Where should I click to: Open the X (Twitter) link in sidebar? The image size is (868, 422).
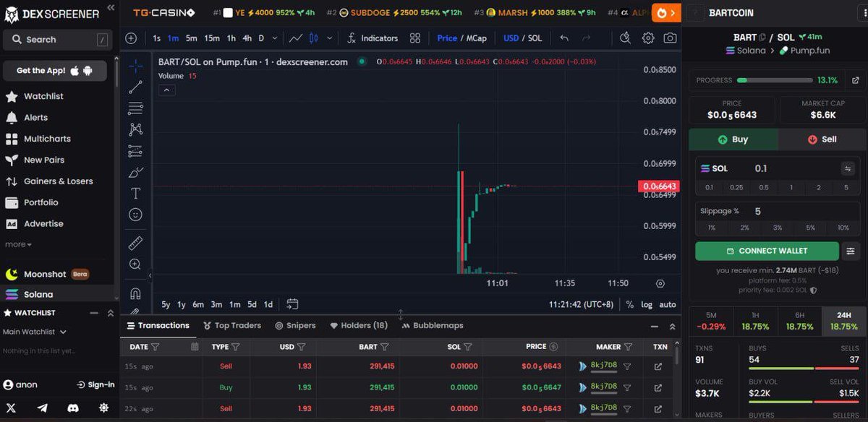click(x=11, y=408)
